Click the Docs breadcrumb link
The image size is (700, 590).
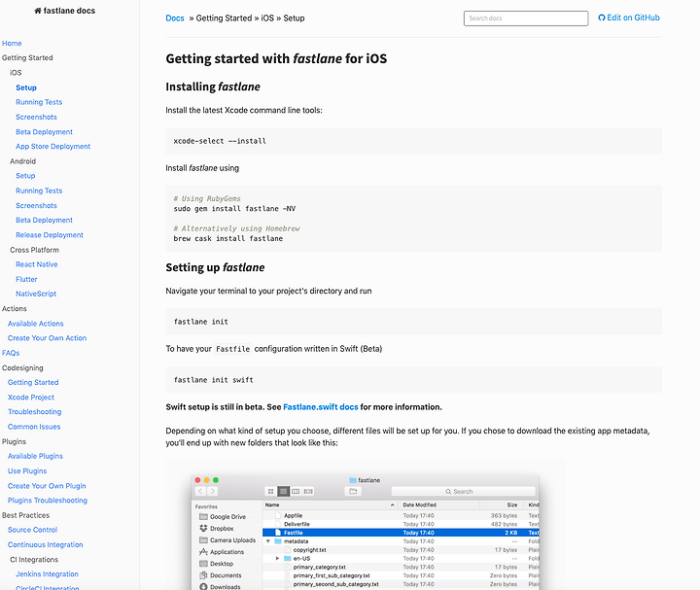[175, 18]
